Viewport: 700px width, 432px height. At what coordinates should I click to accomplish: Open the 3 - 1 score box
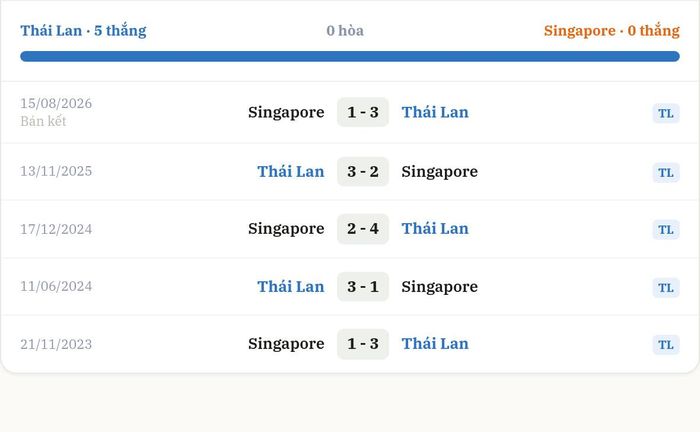click(x=363, y=287)
